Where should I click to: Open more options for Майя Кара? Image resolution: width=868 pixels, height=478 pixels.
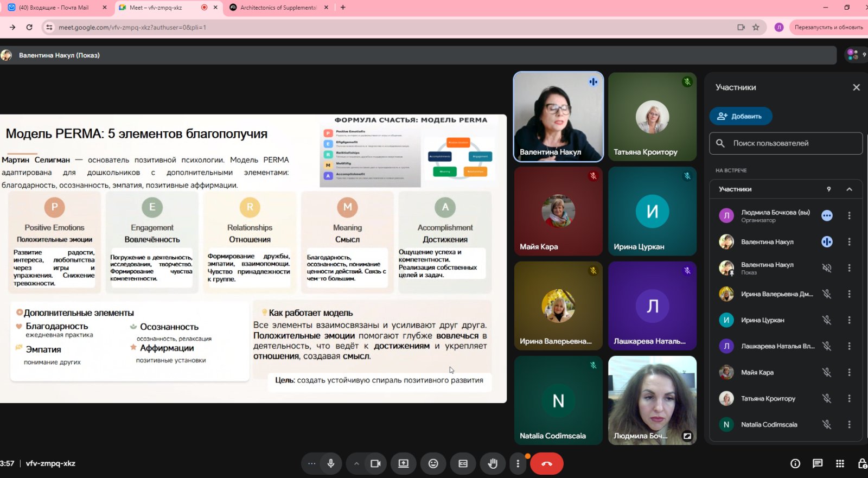[849, 372]
